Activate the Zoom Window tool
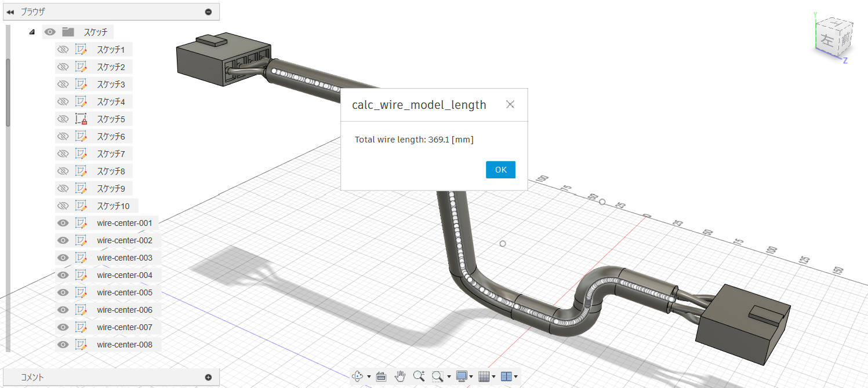 [436, 376]
